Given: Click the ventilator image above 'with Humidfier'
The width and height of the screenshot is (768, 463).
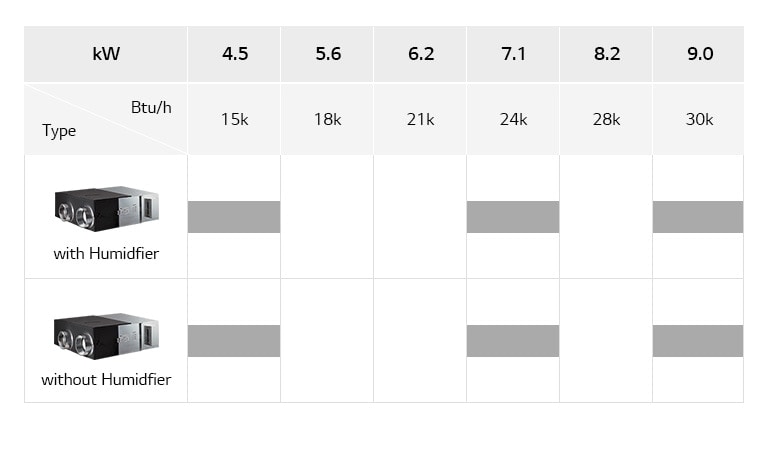Looking at the screenshot, I should point(106,209).
